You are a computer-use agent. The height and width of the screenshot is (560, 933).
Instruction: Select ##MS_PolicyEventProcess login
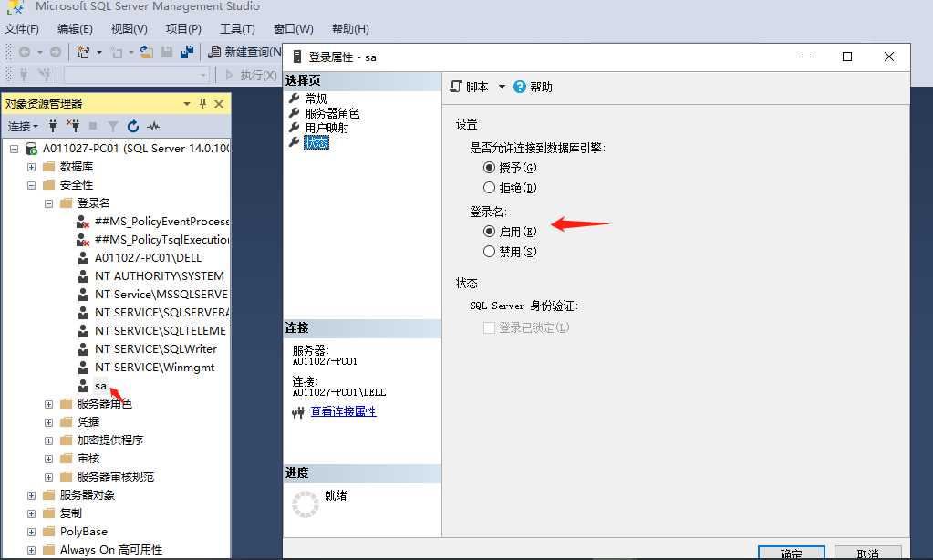[161, 222]
